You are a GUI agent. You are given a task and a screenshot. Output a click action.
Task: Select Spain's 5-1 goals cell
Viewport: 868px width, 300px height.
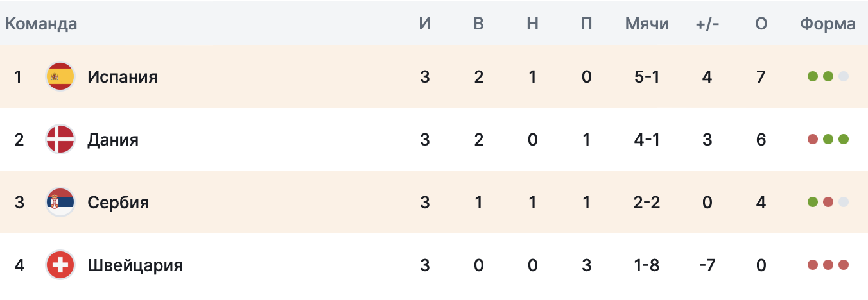[647, 77]
